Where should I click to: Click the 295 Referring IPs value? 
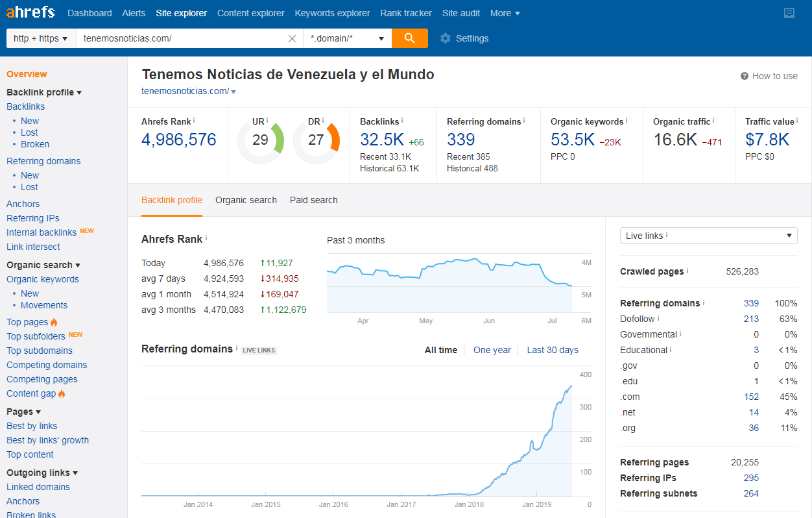coord(751,478)
